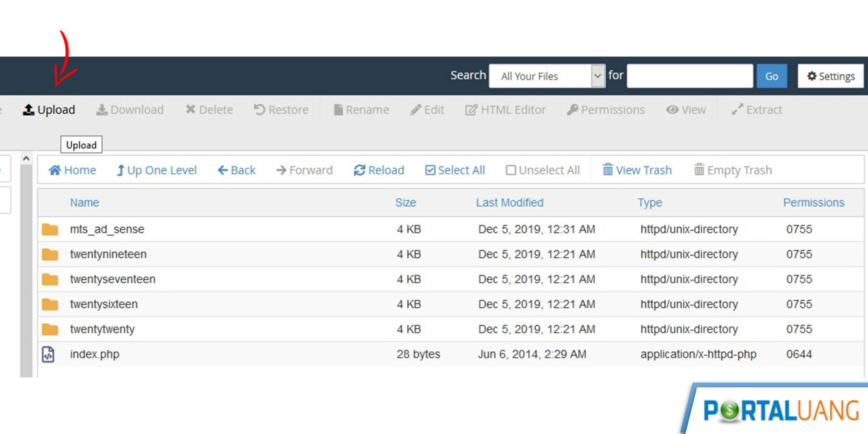
Task: Click Select All files
Action: (x=455, y=170)
